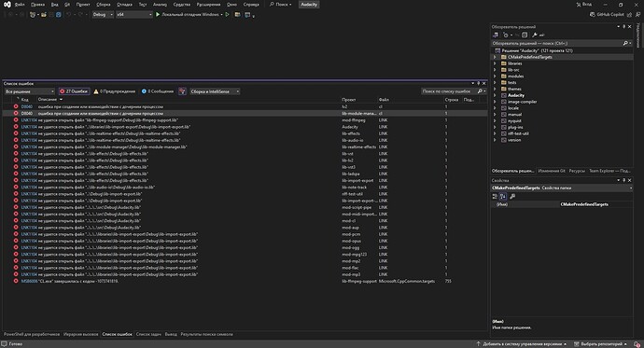Click the Solution Explorer search magnifier icon
The image size is (644, 348).
tap(625, 43)
